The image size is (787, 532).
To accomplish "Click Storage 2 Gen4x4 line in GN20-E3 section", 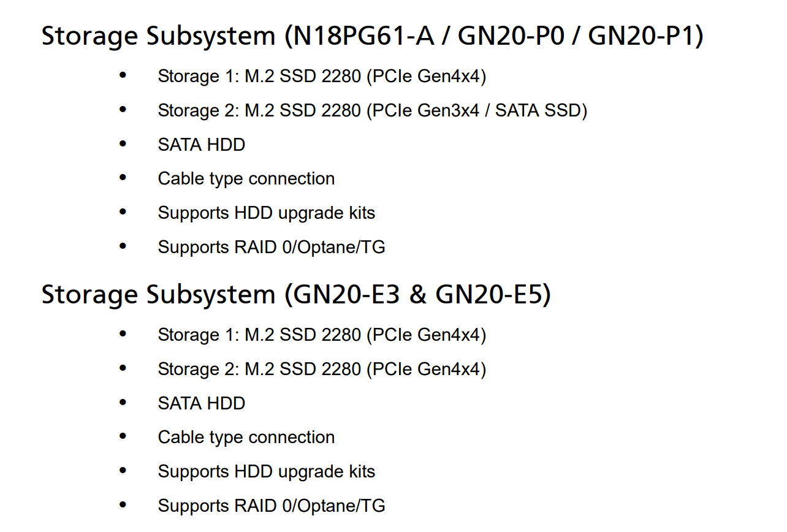I will 322,369.
